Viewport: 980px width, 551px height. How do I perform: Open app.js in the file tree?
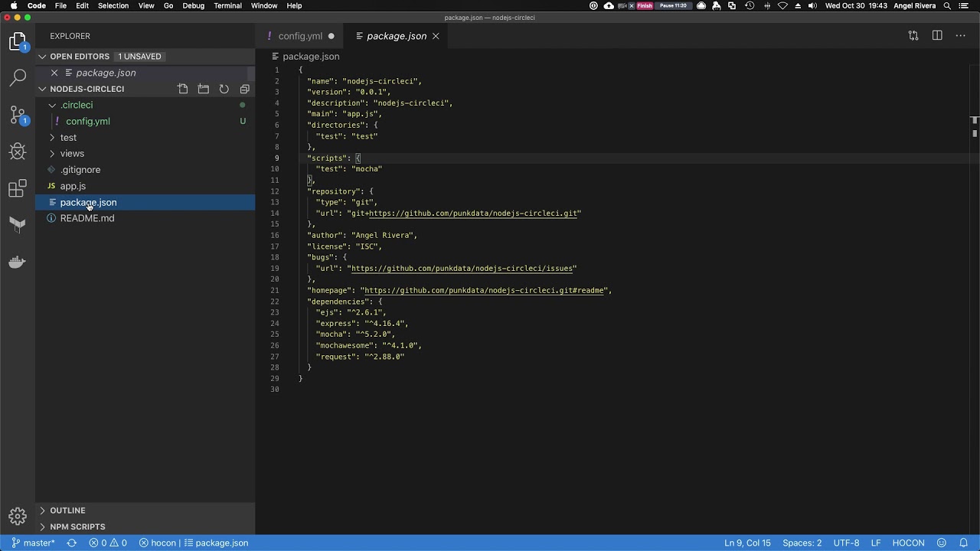(73, 186)
